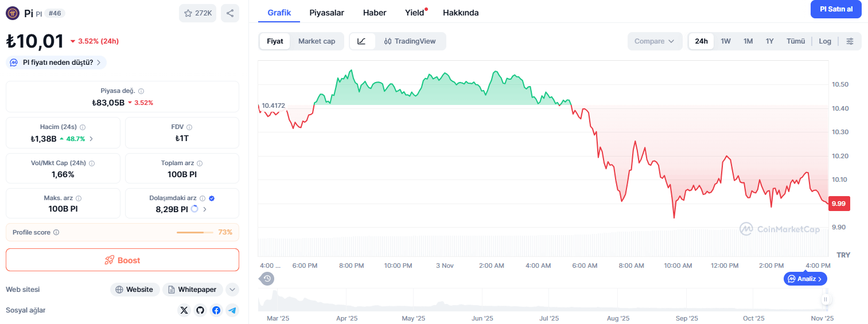This screenshot has width=868, height=324.
Task: Click the PI Satın al button
Action: pos(836,9)
